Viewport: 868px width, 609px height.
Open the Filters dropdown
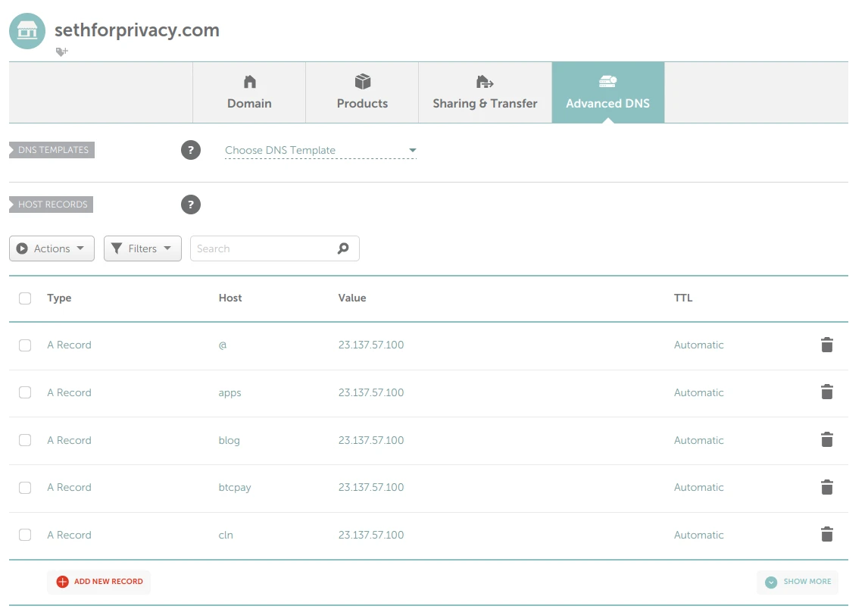(x=142, y=248)
